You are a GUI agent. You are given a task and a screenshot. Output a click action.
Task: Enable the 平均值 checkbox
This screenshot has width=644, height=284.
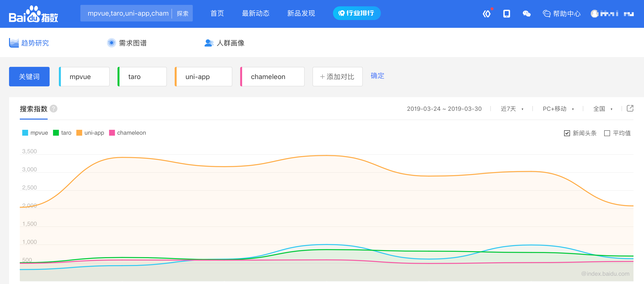tap(607, 133)
